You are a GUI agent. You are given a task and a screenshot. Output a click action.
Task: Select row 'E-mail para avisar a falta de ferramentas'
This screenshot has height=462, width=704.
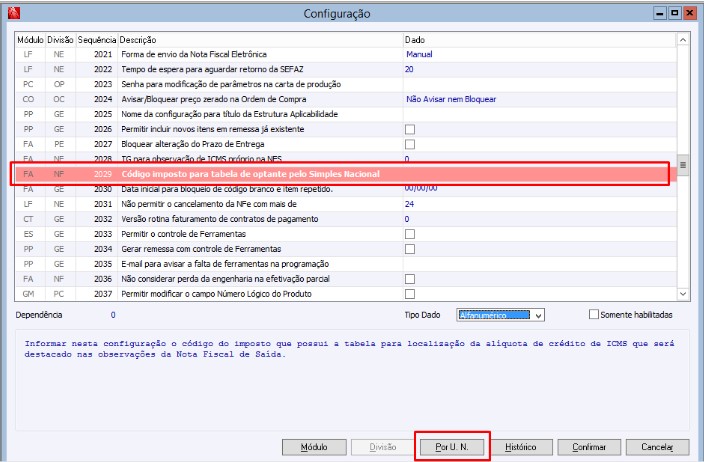click(x=346, y=264)
